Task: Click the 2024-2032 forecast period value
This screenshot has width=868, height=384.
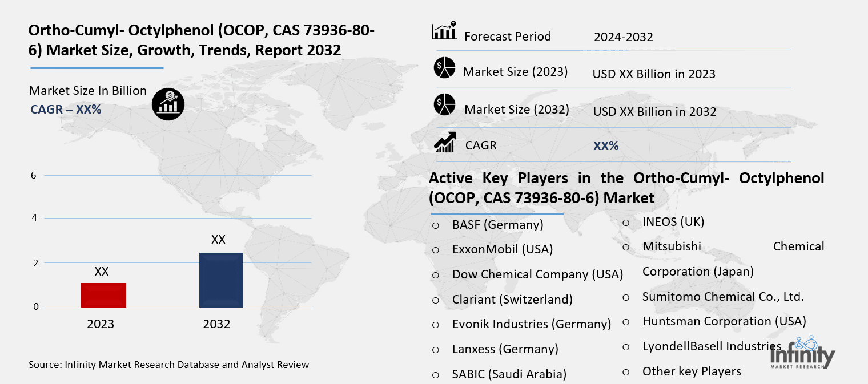Action: click(x=624, y=37)
